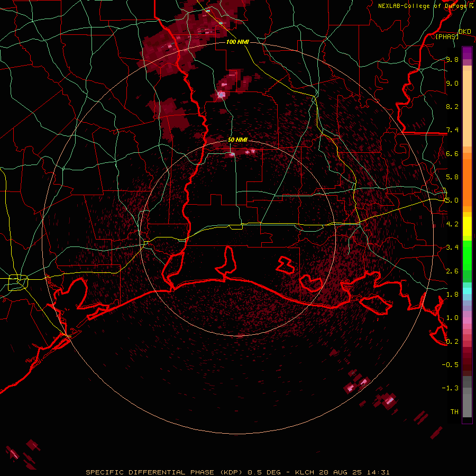
Task: Click the 8.2 scale value
Action: 452,106
